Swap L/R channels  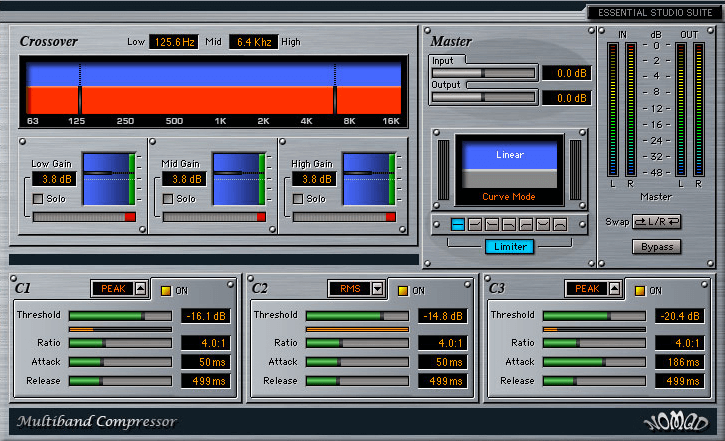(x=656, y=221)
